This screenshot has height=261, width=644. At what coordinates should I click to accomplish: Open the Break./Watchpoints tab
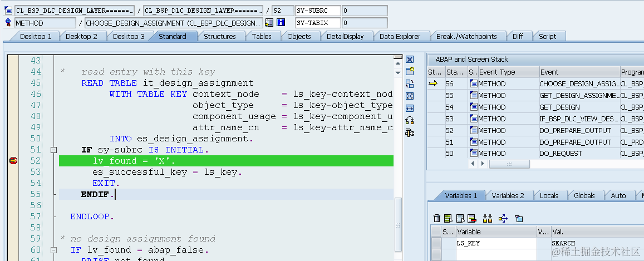tap(466, 36)
